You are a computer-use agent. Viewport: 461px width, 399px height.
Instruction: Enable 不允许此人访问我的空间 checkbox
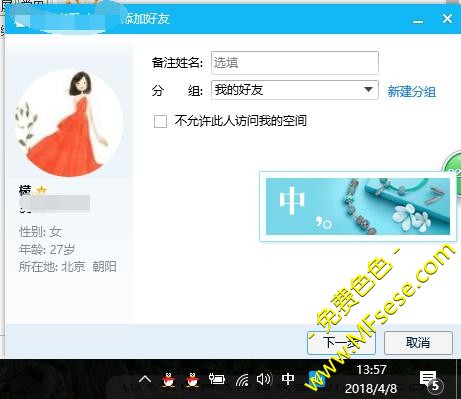click(x=160, y=121)
